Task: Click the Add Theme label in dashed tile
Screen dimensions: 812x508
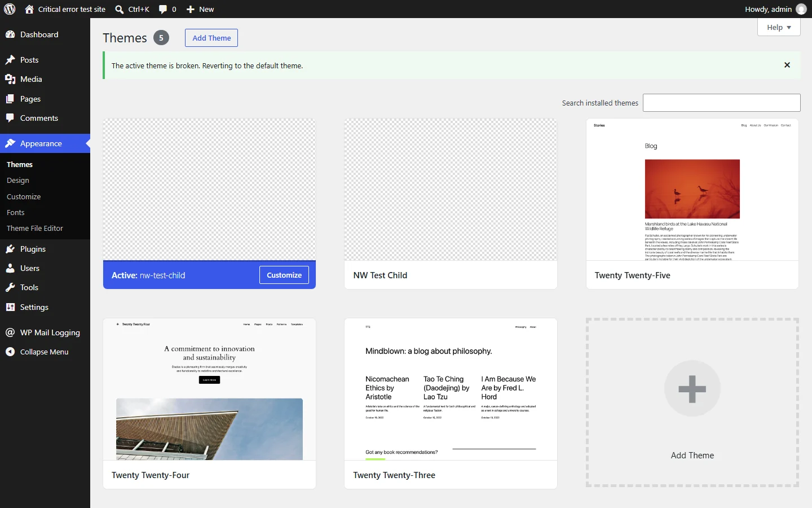Action: pos(692,456)
